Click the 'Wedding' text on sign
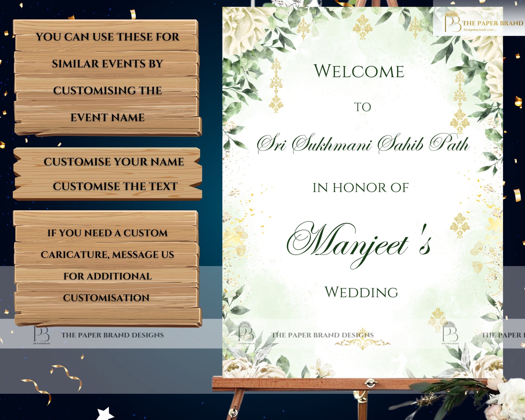The width and height of the screenshot is (525, 420). click(x=361, y=292)
